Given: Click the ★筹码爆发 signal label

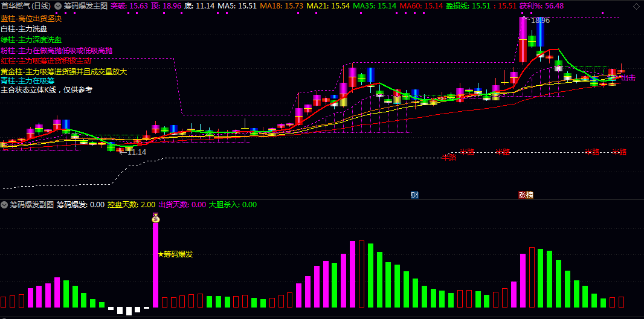Looking at the screenshot, I should point(175,254).
